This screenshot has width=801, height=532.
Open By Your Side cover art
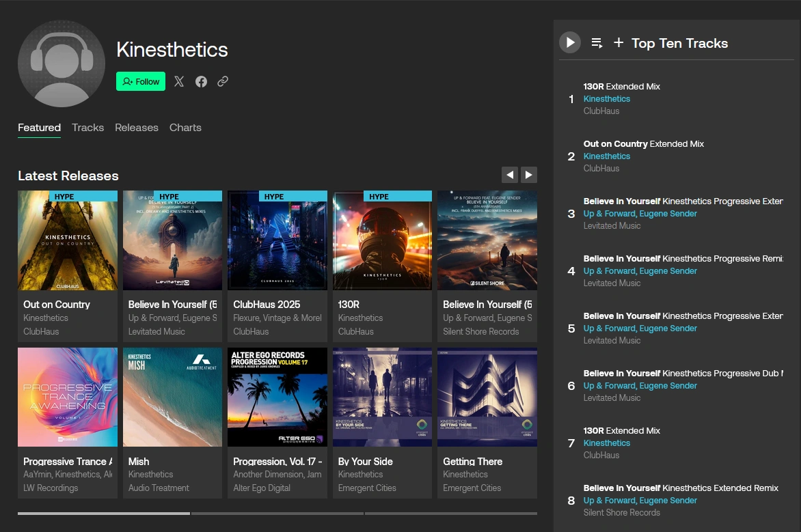(x=382, y=397)
